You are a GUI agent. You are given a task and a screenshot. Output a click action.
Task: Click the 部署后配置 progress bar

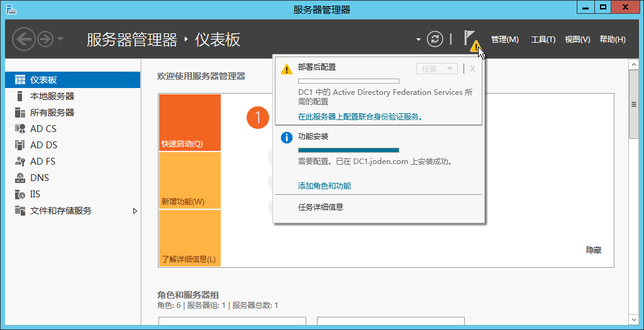coord(348,81)
